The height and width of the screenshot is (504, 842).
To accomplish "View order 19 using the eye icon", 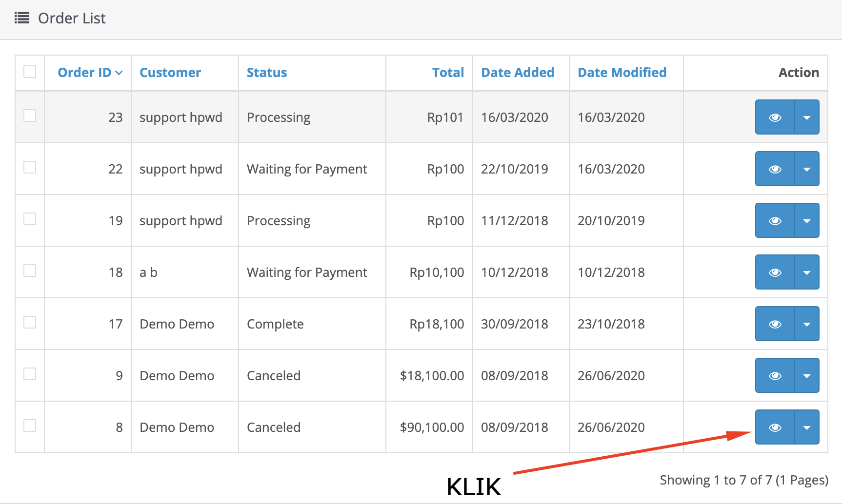I will pyautogui.click(x=775, y=221).
